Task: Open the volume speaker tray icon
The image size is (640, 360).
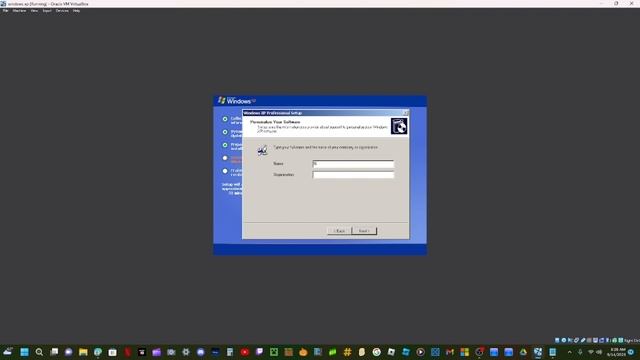Action: pyautogui.click(x=599, y=352)
